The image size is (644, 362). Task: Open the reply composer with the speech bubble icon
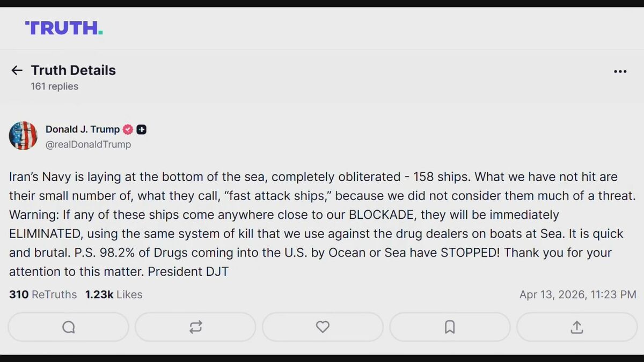point(68,327)
